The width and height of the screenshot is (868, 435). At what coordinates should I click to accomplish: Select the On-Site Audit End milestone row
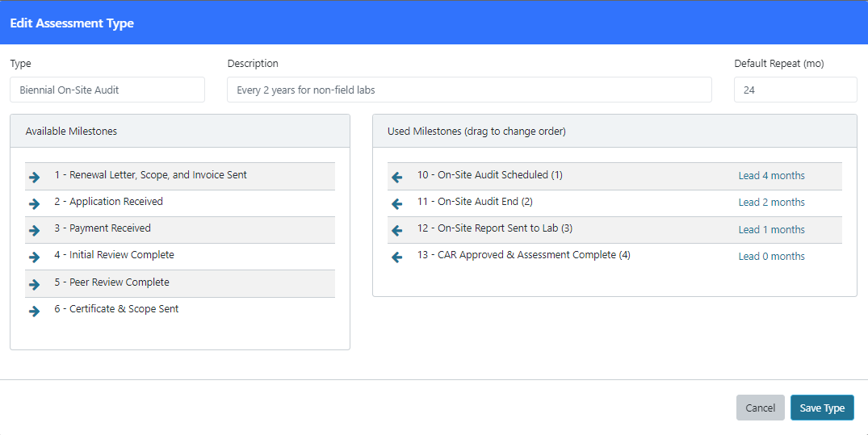tap(614, 203)
